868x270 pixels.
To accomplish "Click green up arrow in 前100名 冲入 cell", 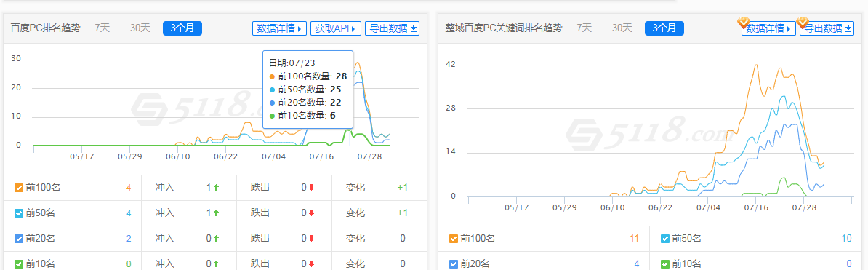I will pos(217,187).
